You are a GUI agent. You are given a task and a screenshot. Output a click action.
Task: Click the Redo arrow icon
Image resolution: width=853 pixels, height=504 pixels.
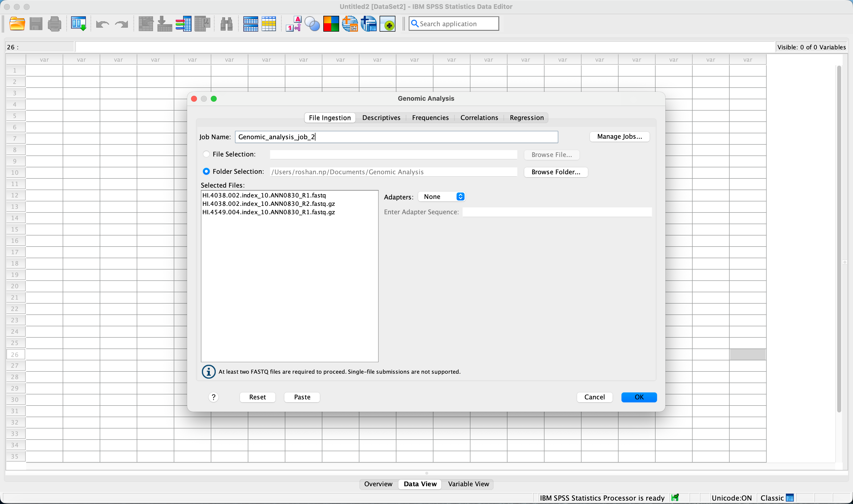pyautogui.click(x=122, y=24)
